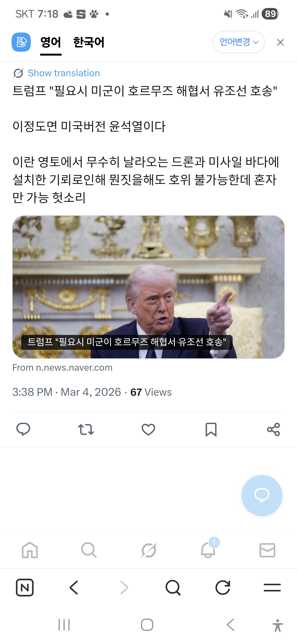Viewport: 297px width, 644px height.
Task: Click Show translation link
Action: 64,73
